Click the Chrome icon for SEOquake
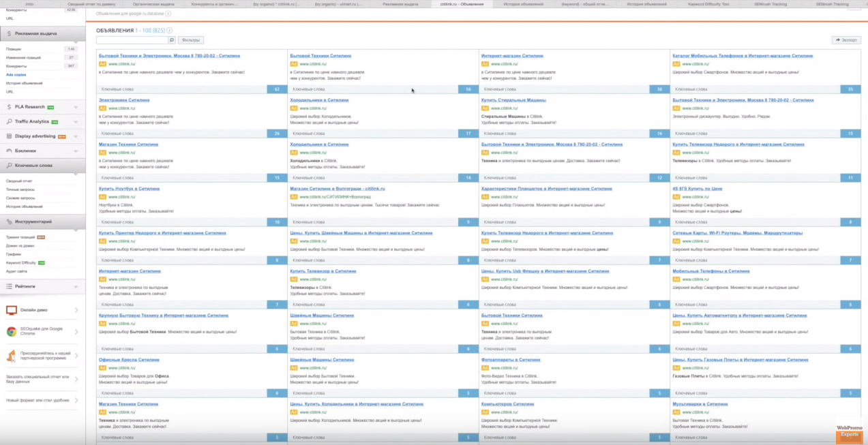Viewport: 868px width, 445px height. click(12, 331)
